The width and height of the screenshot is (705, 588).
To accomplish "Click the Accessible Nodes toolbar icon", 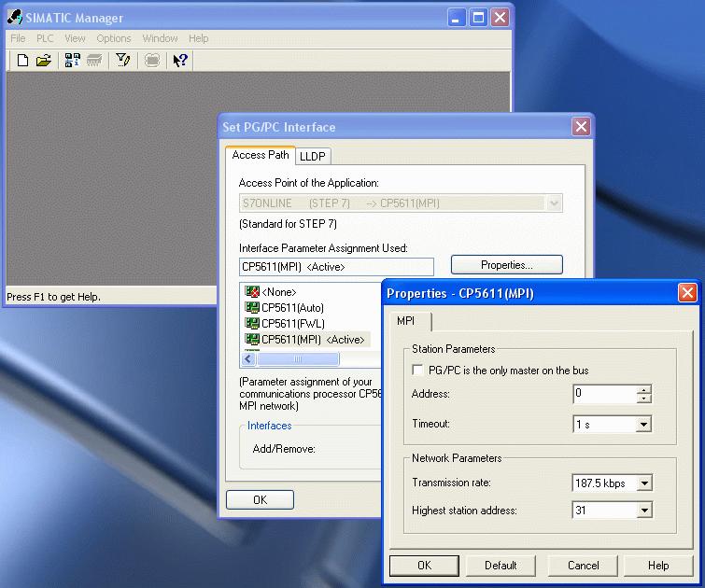I will pos(73,60).
